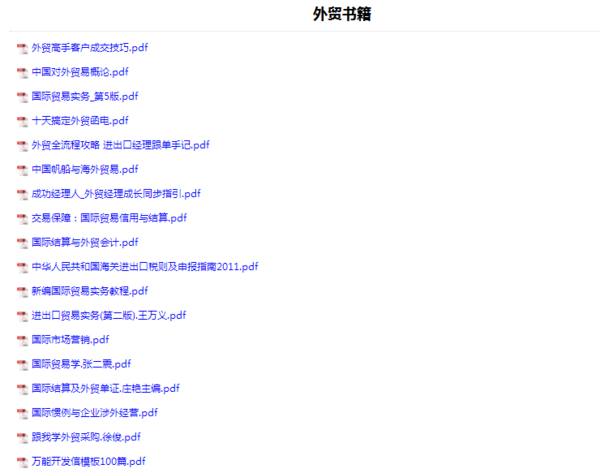Click PDF icon beside 国际贸易学.张二震.pdf
The image size is (600, 473).
(x=22, y=365)
